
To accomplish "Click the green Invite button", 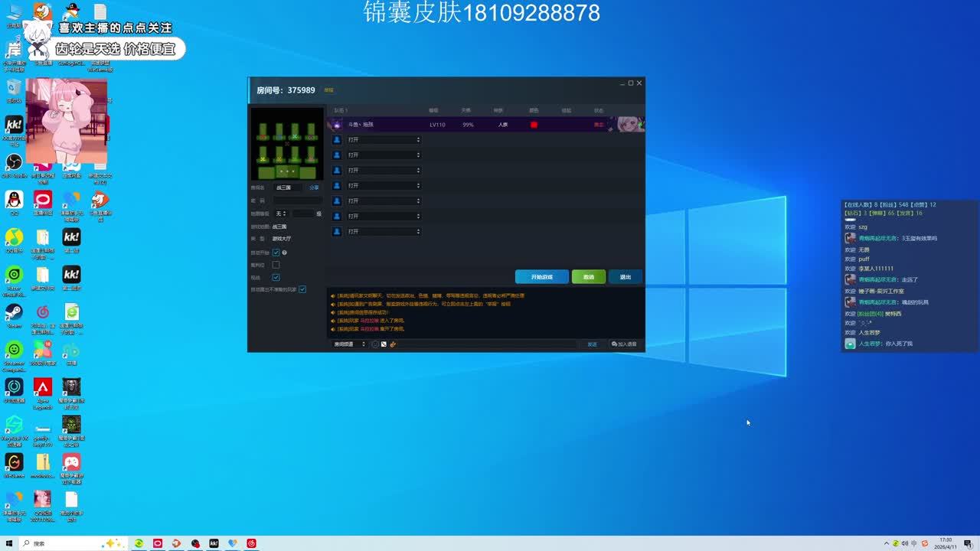I will pyautogui.click(x=588, y=277).
